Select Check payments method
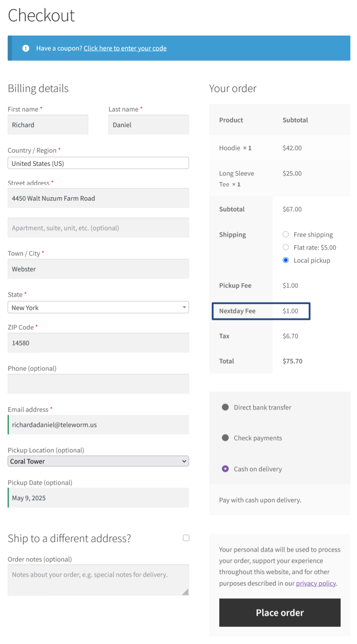Viewport: 357px width, 644px height. click(x=225, y=438)
